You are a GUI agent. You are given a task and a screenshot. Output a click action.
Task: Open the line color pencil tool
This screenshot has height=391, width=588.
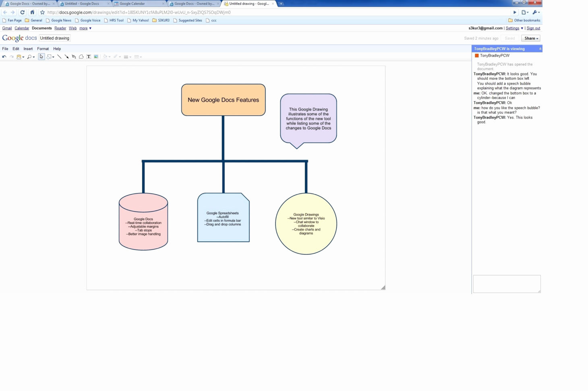(116, 57)
